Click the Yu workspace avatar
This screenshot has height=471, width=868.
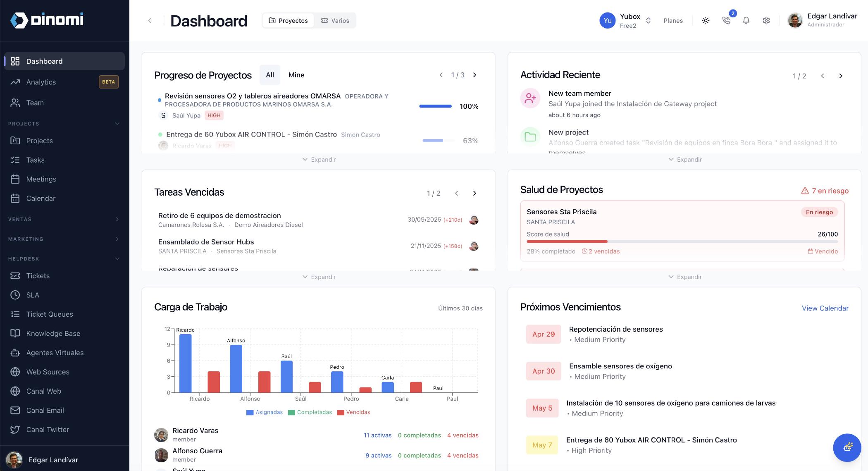tap(607, 21)
